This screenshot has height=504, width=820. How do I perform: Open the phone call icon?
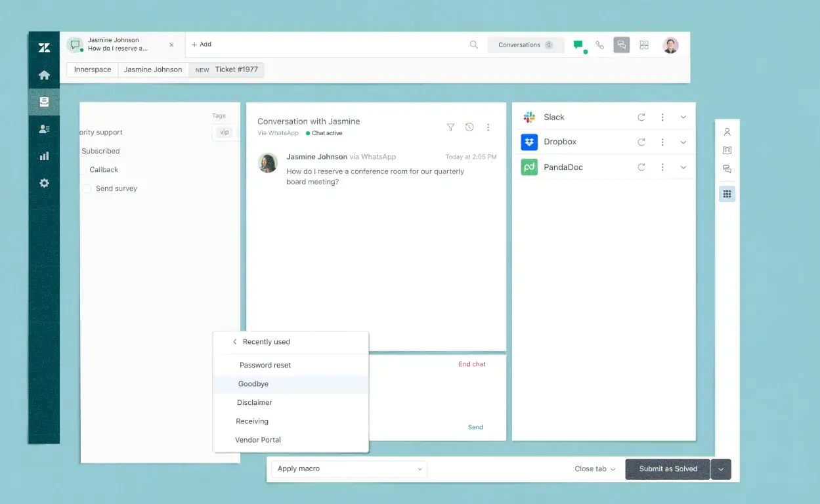click(x=599, y=45)
